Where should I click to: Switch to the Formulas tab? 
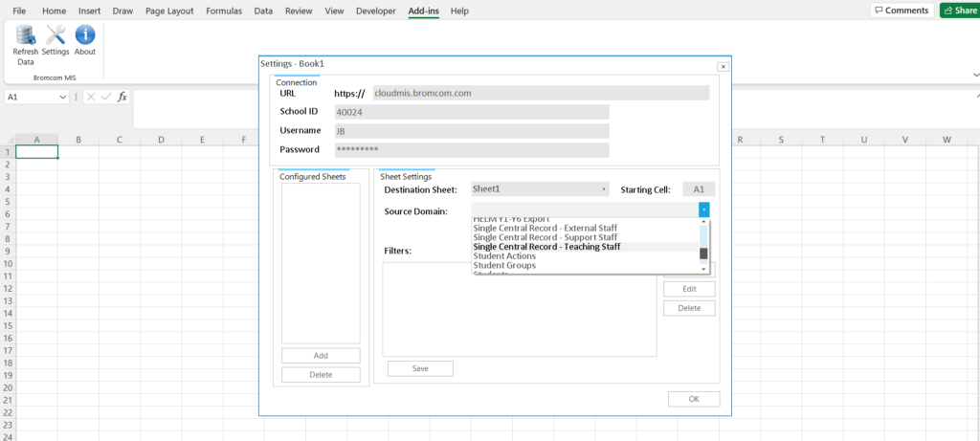[x=224, y=11]
